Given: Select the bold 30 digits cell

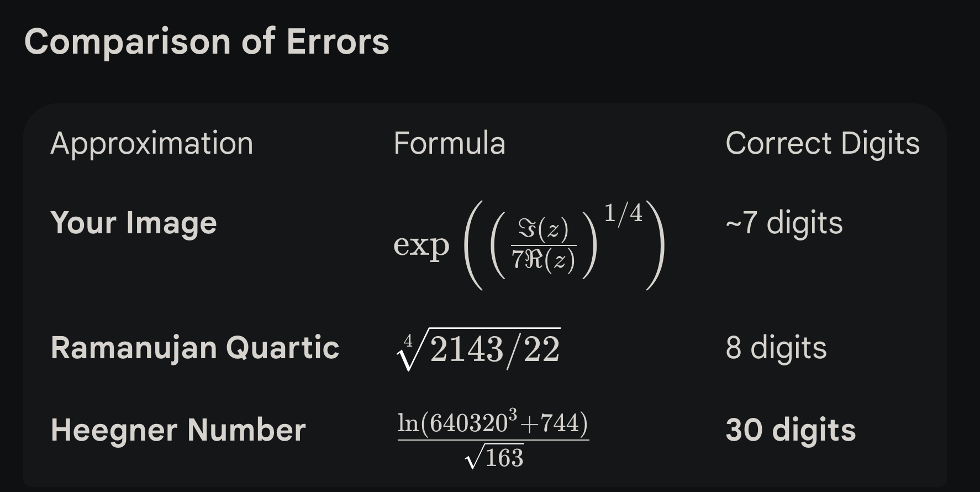Looking at the screenshot, I should [790, 430].
